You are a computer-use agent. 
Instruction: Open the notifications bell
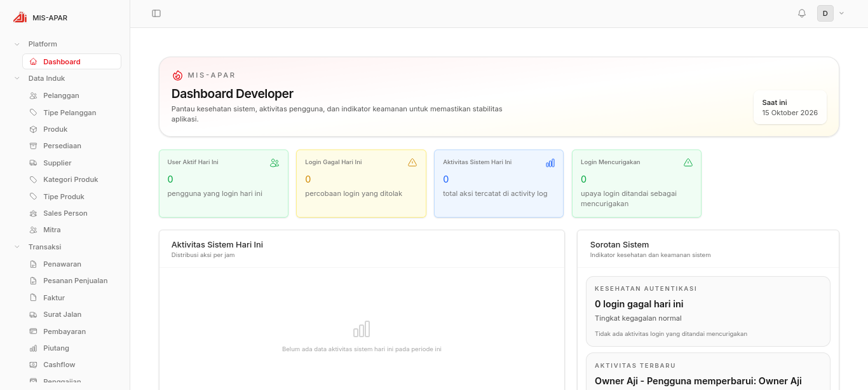pos(802,13)
